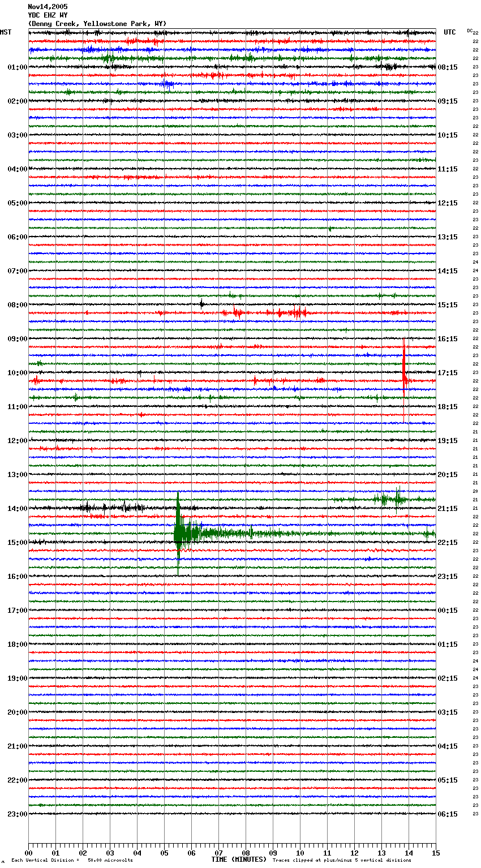
Task: Click the 00 minute tick label
Action: [28, 853]
